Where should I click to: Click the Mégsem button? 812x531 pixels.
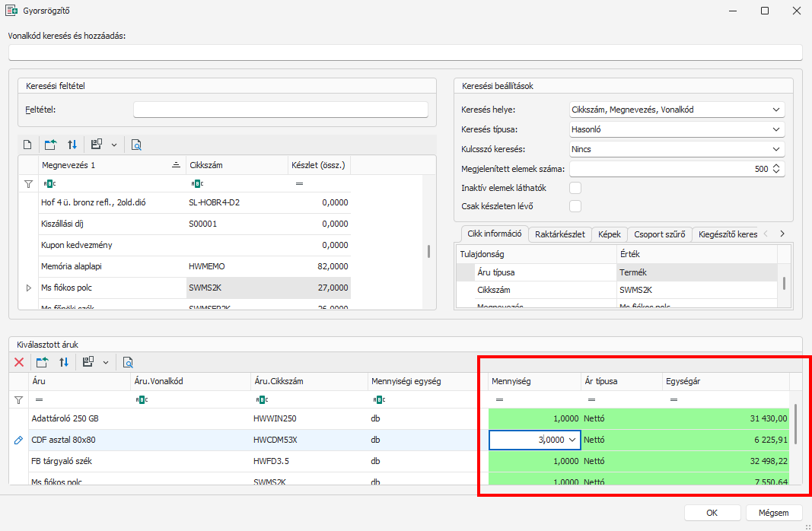tap(773, 513)
